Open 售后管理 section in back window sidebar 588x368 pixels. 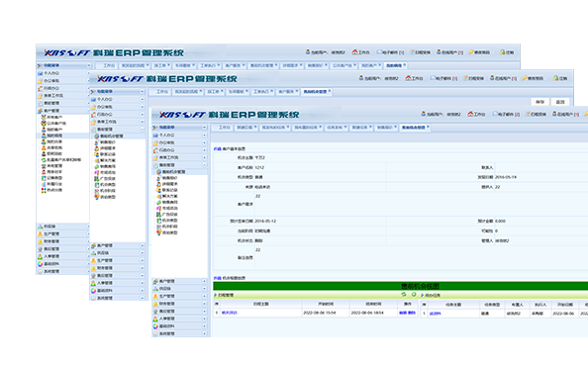click(x=63, y=249)
